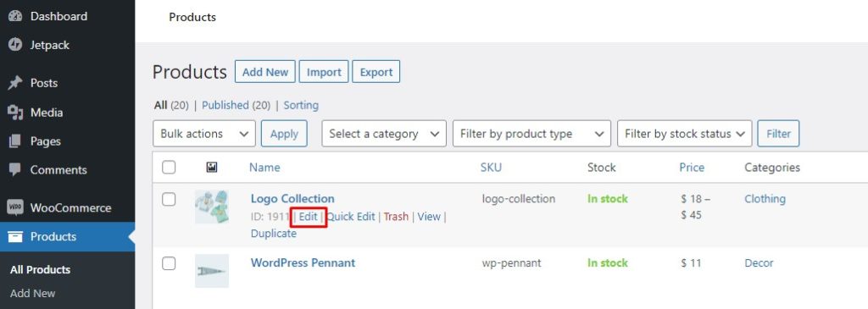The height and width of the screenshot is (309, 868).
Task: Go to Posts in sidebar
Action: (x=44, y=83)
